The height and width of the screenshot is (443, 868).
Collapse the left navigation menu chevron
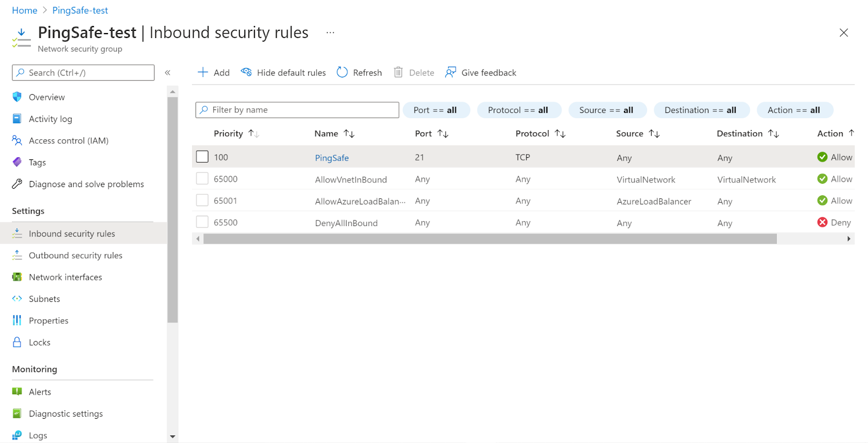point(168,73)
